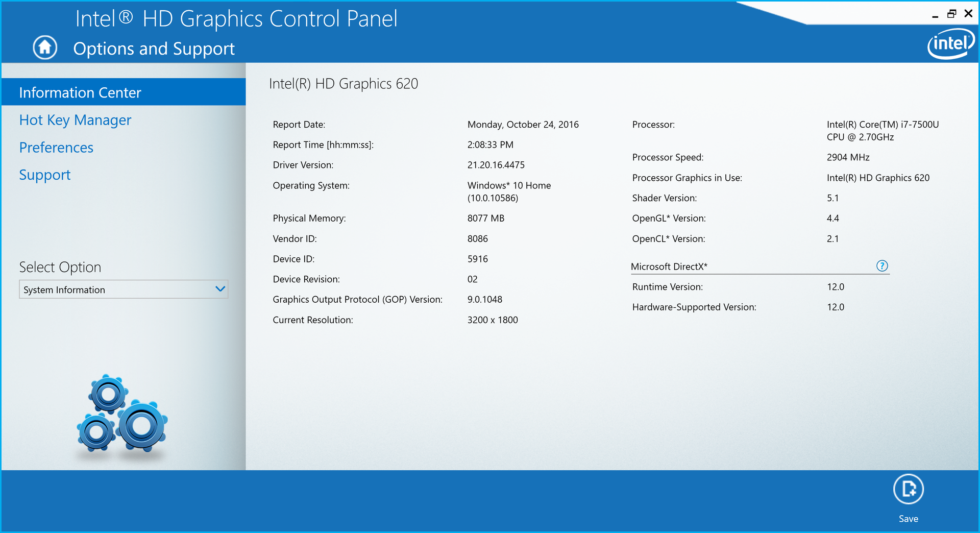This screenshot has width=980, height=533.
Task: Open the Support section
Action: coord(45,175)
